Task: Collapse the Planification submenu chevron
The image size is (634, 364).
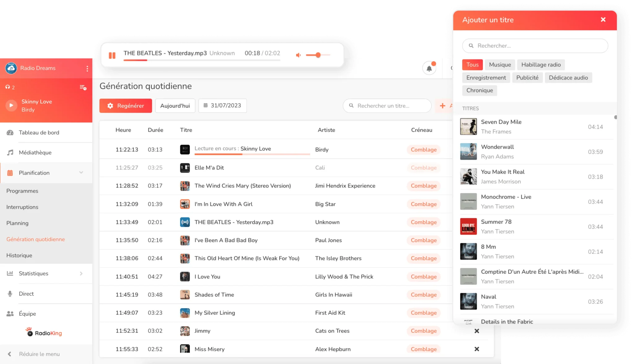Action: point(81,173)
